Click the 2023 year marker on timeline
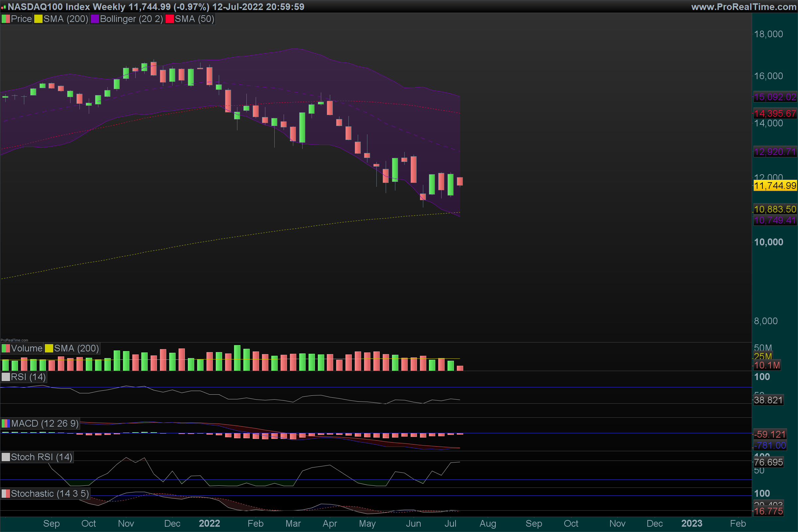The height and width of the screenshot is (532, 798). pyautogui.click(x=692, y=523)
